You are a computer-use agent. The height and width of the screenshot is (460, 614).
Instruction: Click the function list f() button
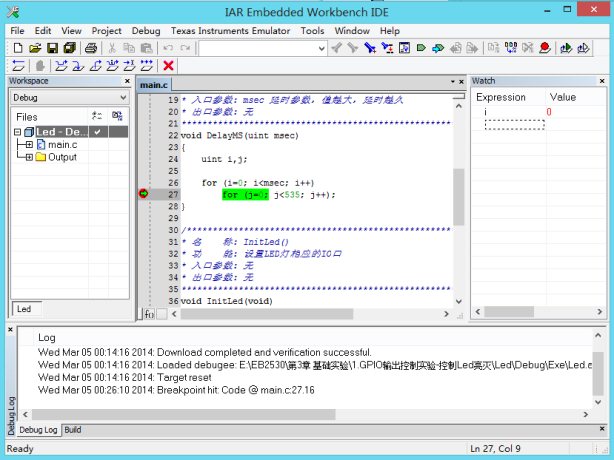click(149, 314)
